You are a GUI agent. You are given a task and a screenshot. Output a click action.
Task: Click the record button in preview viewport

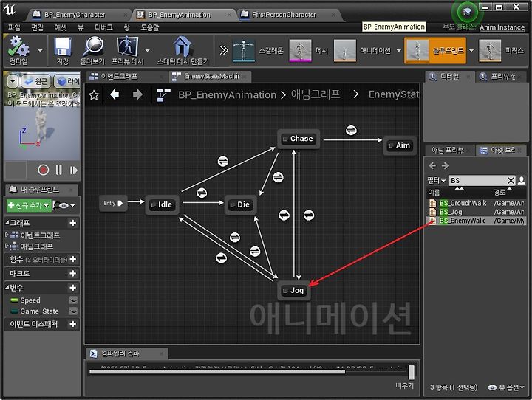point(44,170)
